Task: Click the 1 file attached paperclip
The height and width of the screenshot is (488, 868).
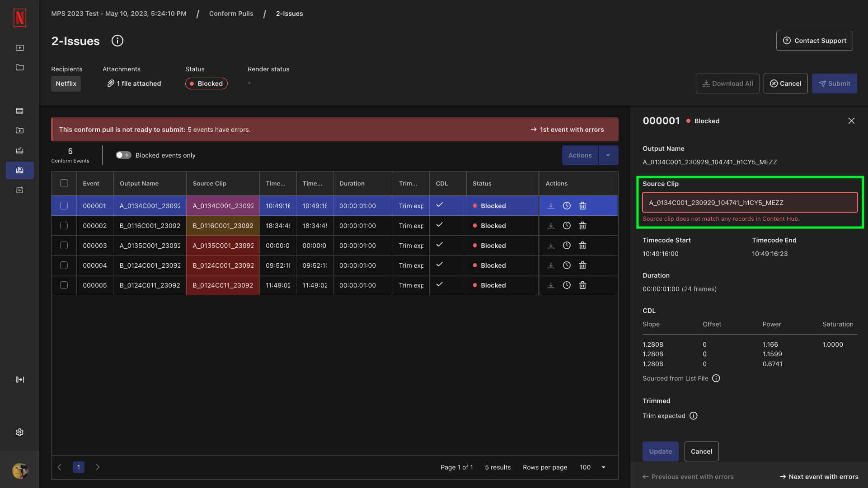Action: (x=134, y=84)
